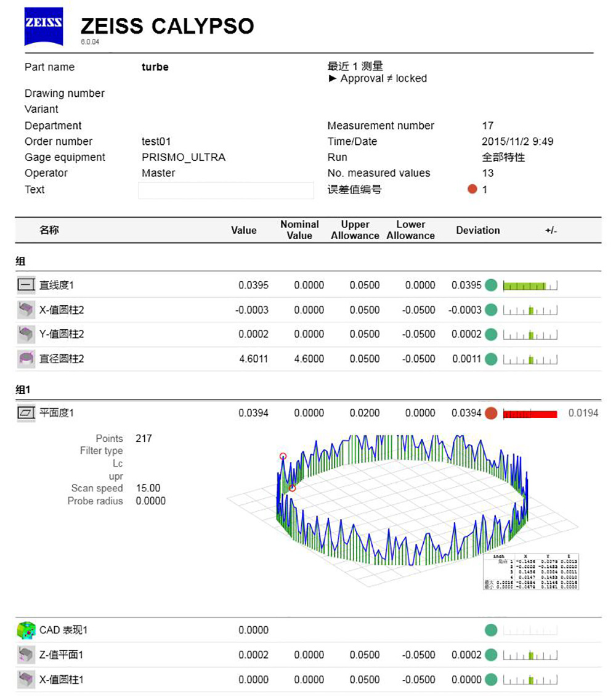Click the +/- column header
Viewport: 616px width, 696px height.
(x=551, y=231)
